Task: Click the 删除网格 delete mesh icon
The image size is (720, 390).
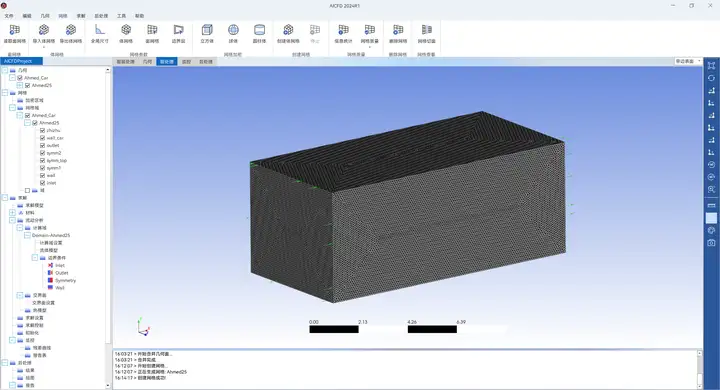Action: pyautogui.click(x=398, y=30)
